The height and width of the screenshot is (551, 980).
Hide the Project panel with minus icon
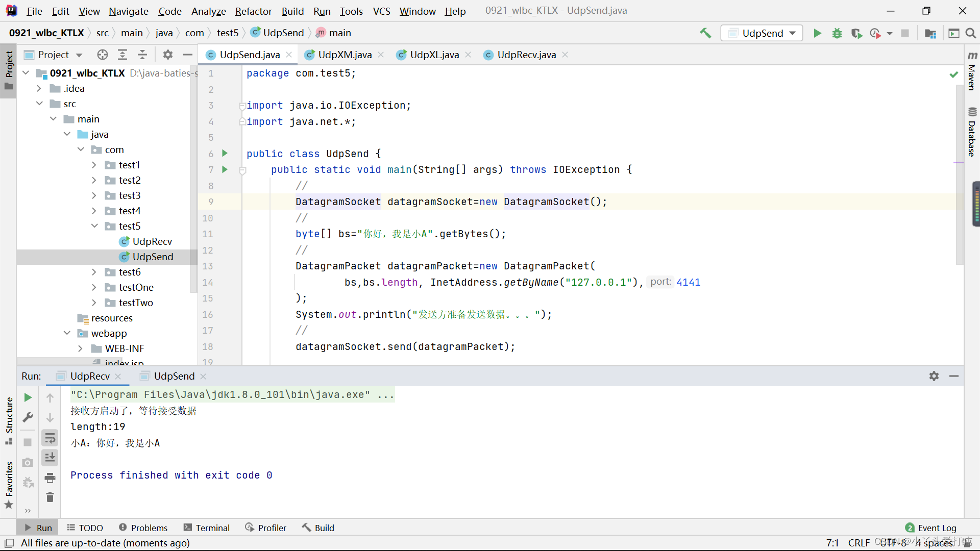187,55
